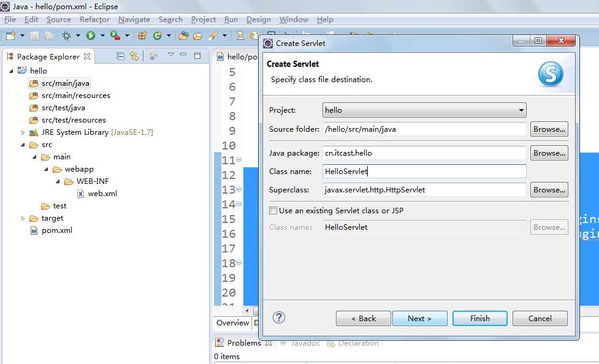Click the Superclass input field
This screenshot has height=364, width=599.
point(424,190)
